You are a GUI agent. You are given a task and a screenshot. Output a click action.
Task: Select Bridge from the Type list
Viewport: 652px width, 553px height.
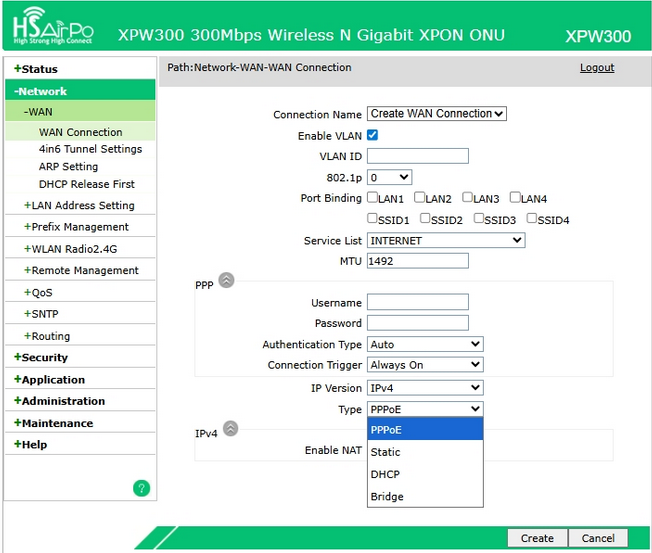(x=425, y=496)
